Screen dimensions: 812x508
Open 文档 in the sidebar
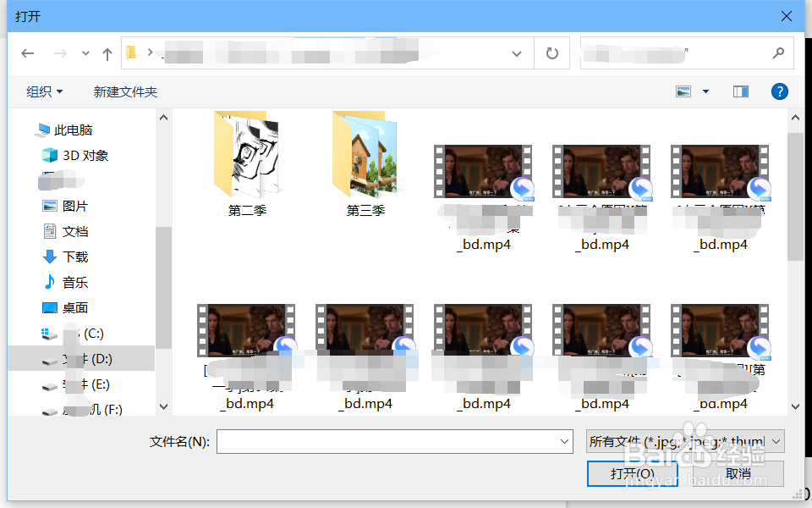coord(65,232)
